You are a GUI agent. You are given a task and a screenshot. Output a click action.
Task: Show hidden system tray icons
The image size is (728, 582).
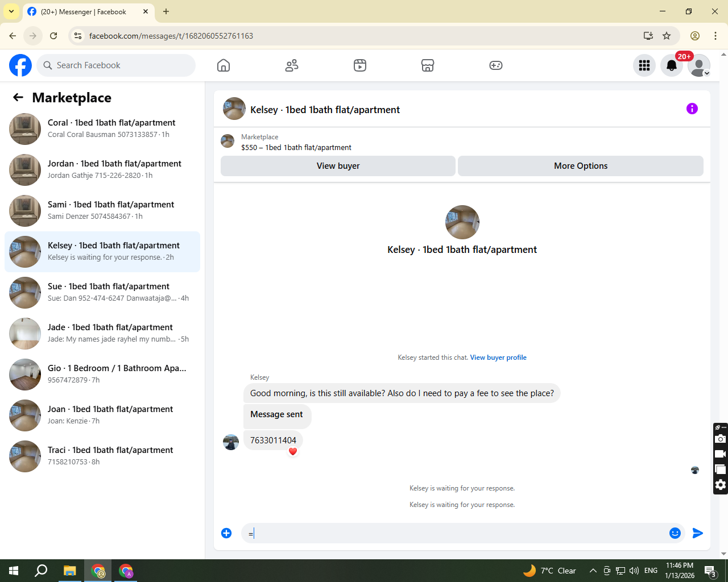click(593, 571)
